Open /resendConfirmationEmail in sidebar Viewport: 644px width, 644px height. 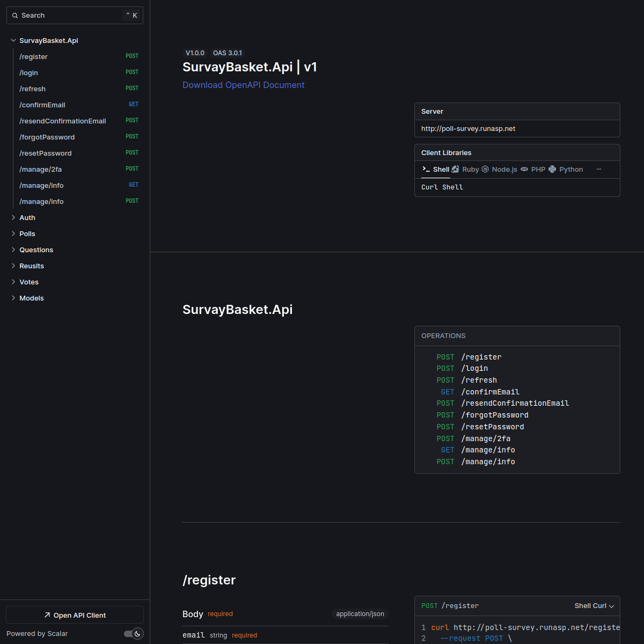(x=78, y=121)
